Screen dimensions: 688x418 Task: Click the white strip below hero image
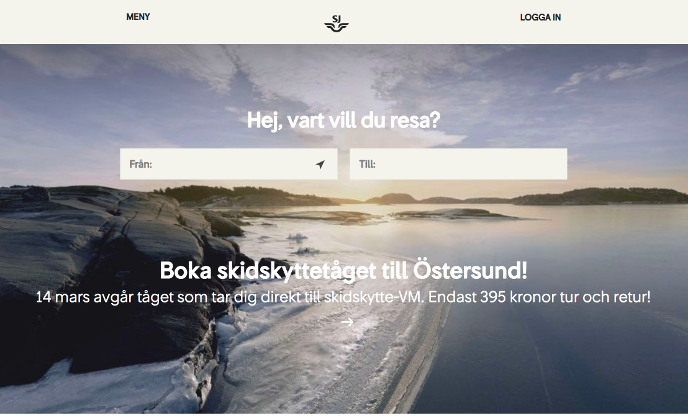pyautogui.click(x=344, y=416)
